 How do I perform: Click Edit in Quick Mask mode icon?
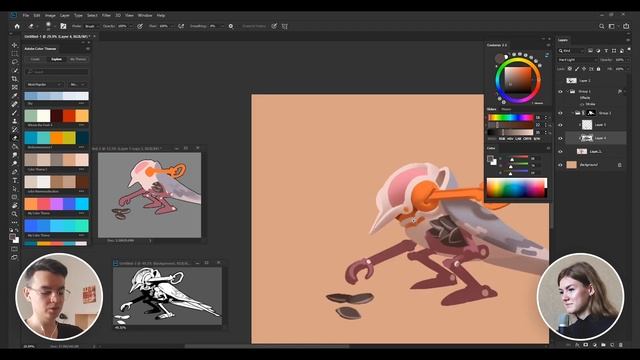point(15,249)
